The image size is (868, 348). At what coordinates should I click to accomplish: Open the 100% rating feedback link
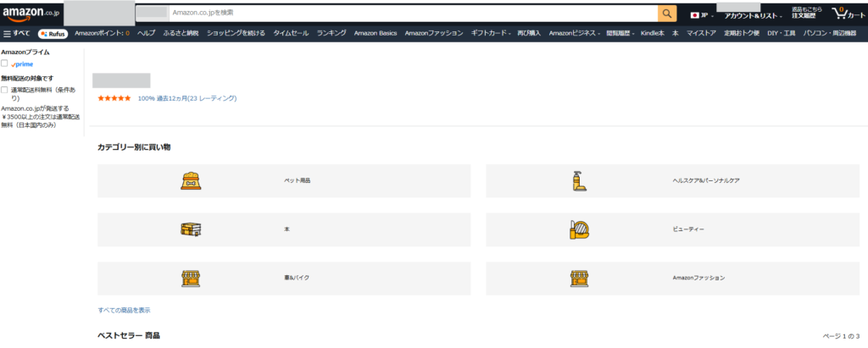[x=186, y=98]
